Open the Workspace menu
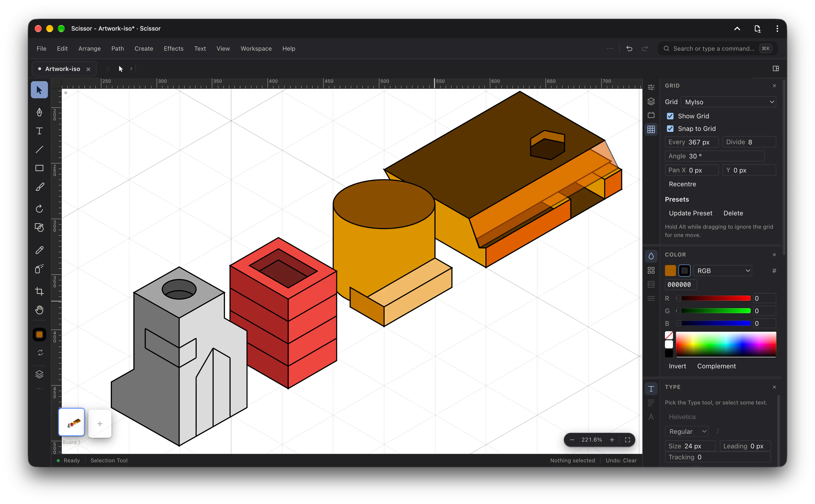Image resolution: width=815 pixels, height=504 pixels. point(256,49)
